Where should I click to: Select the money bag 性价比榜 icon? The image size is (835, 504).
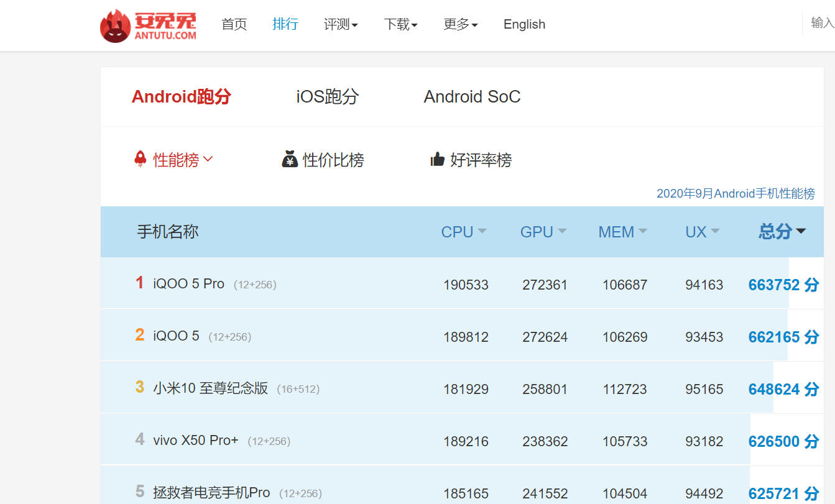point(288,159)
